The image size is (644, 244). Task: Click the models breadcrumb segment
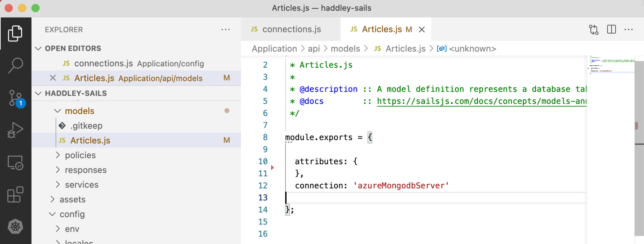tap(345, 49)
